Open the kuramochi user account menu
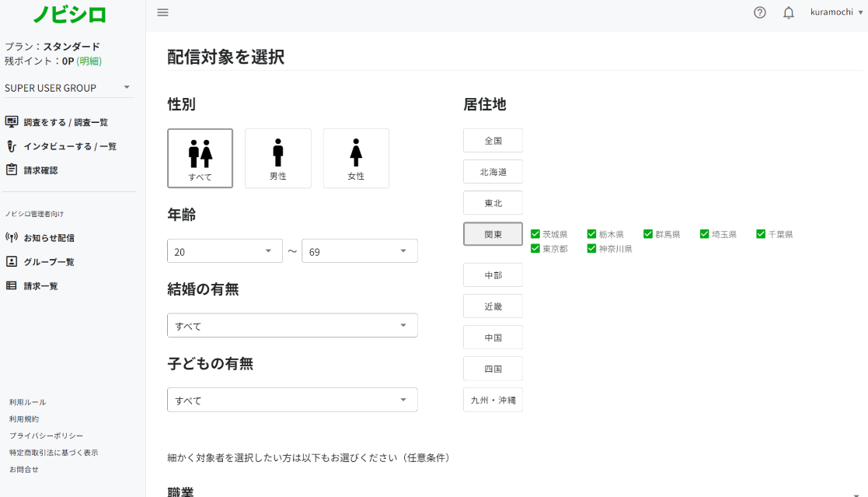This screenshot has width=868, height=497. (836, 12)
